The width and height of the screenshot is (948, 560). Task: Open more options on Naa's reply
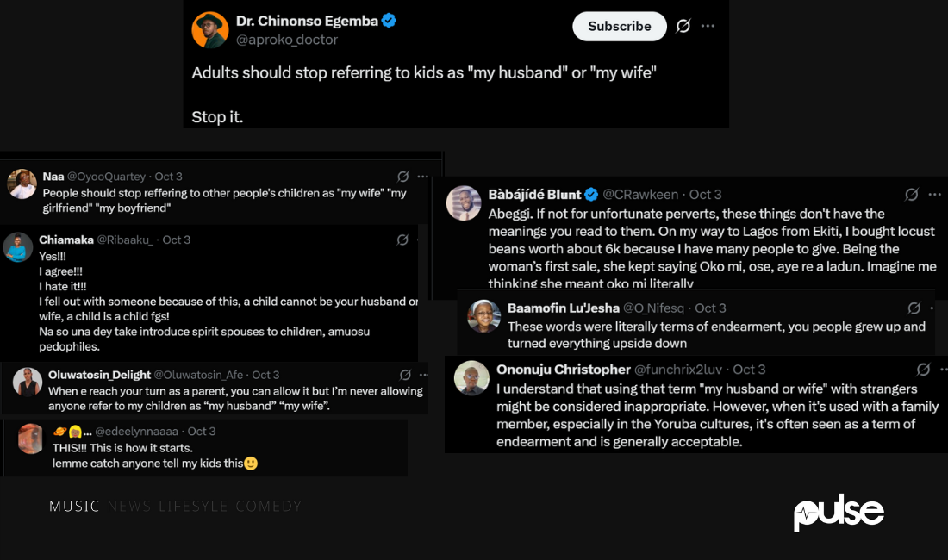tap(422, 177)
